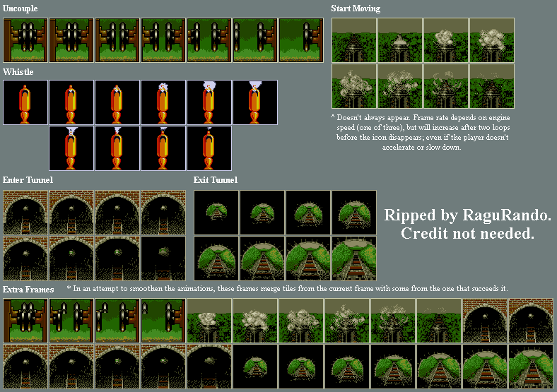Select the fourth frame of the top Exit Tunnel row

(x=354, y=213)
